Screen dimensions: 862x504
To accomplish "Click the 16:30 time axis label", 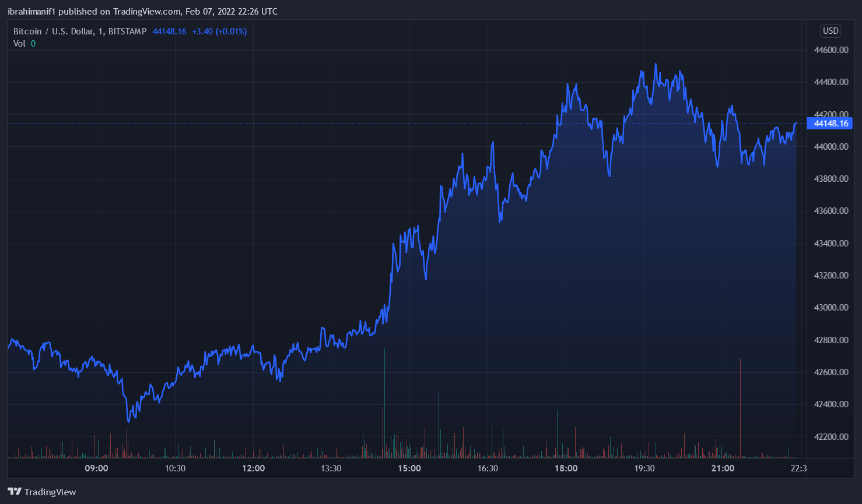I will 488,468.
